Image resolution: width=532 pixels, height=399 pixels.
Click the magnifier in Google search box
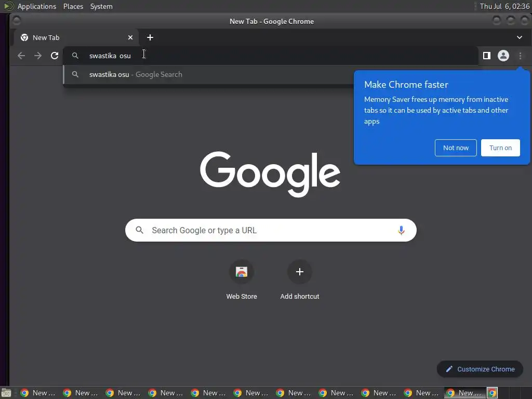coord(139,230)
